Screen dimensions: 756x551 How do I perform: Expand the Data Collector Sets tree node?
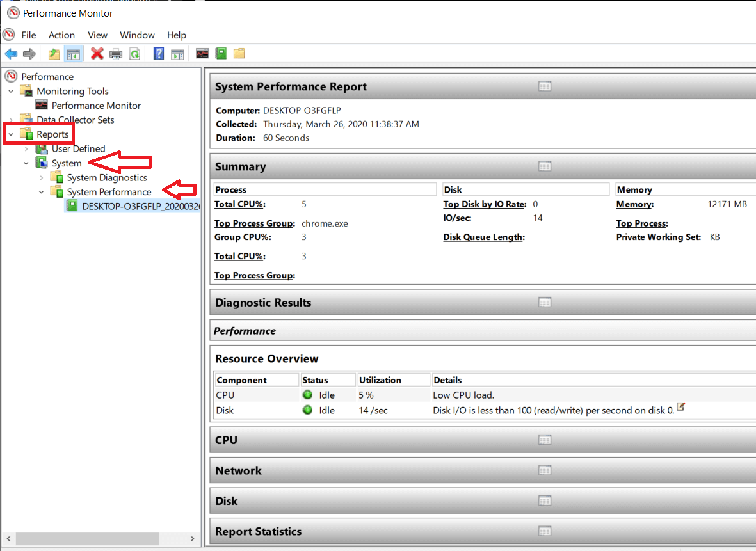pyautogui.click(x=11, y=120)
